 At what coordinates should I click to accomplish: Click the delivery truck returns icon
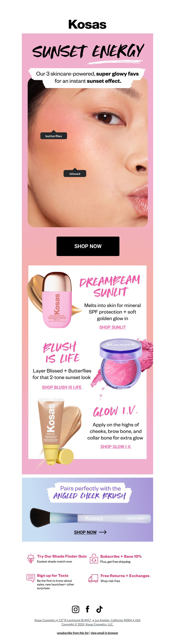point(93,578)
